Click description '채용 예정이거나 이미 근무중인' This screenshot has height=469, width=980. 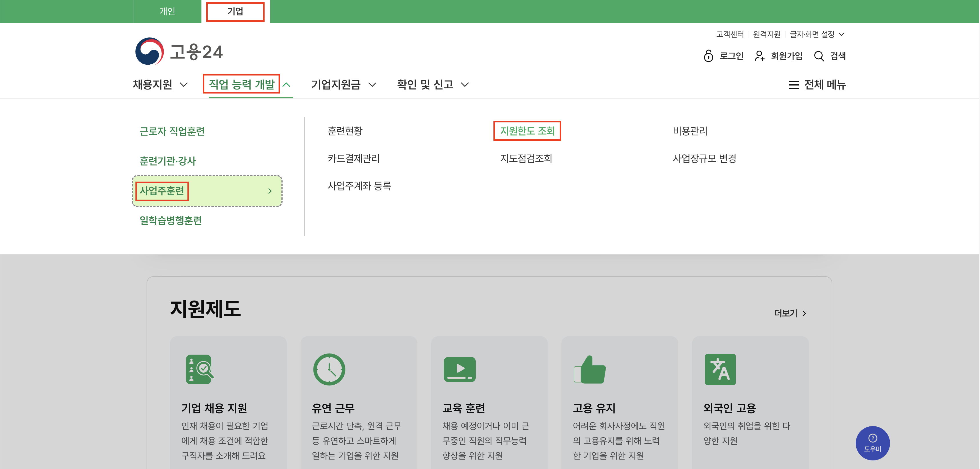(x=486, y=440)
